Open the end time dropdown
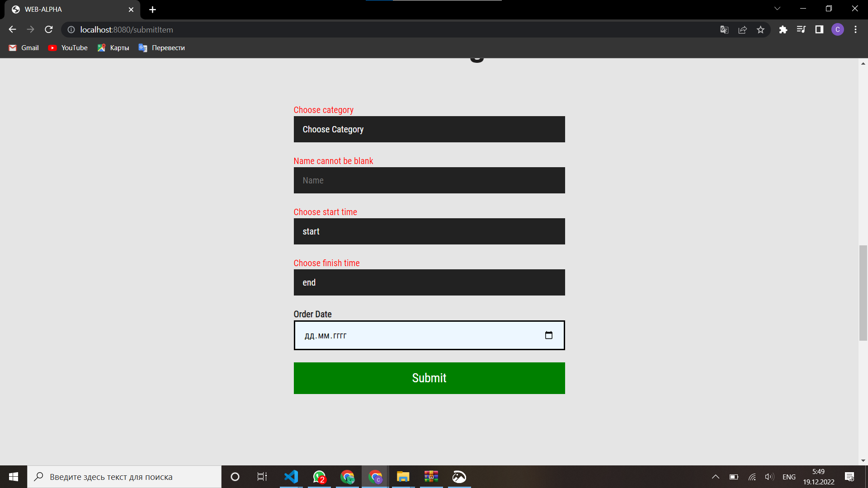The image size is (868, 488). 429,282
